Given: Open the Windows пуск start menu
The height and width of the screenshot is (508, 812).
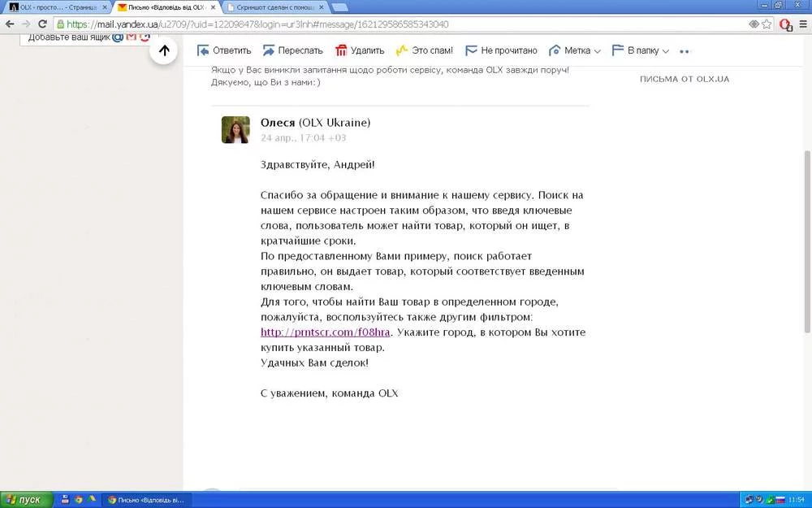Looking at the screenshot, I should click(26, 500).
